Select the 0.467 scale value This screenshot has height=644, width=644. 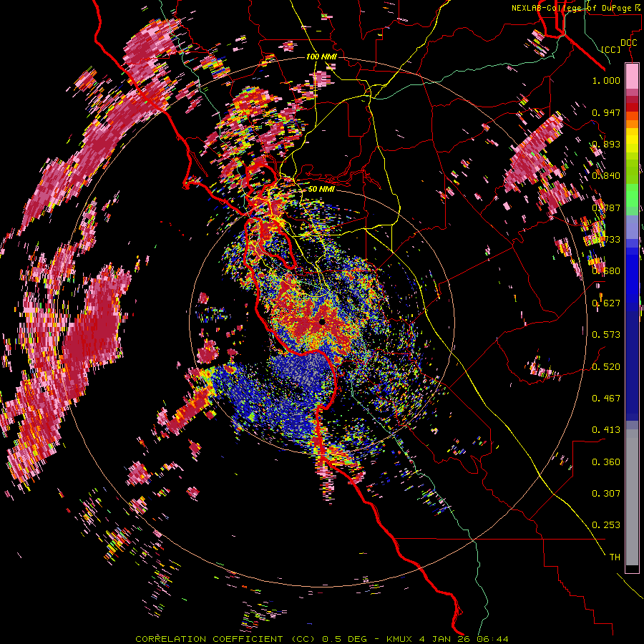tap(606, 398)
